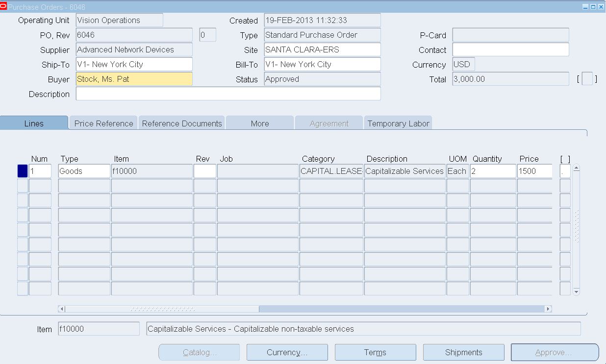Click the Quantity field showing 2
The width and height of the screenshot is (606, 364).
[x=493, y=171]
